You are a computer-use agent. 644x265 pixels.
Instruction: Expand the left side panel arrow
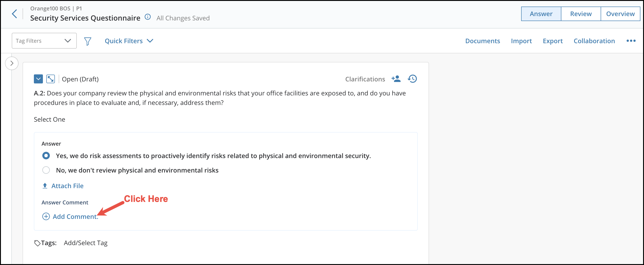pos(12,63)
